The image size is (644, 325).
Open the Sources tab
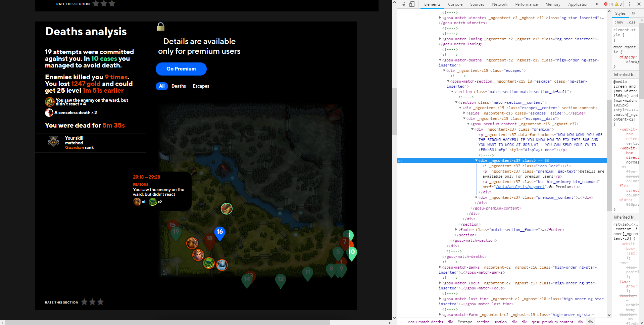[477, 4]
